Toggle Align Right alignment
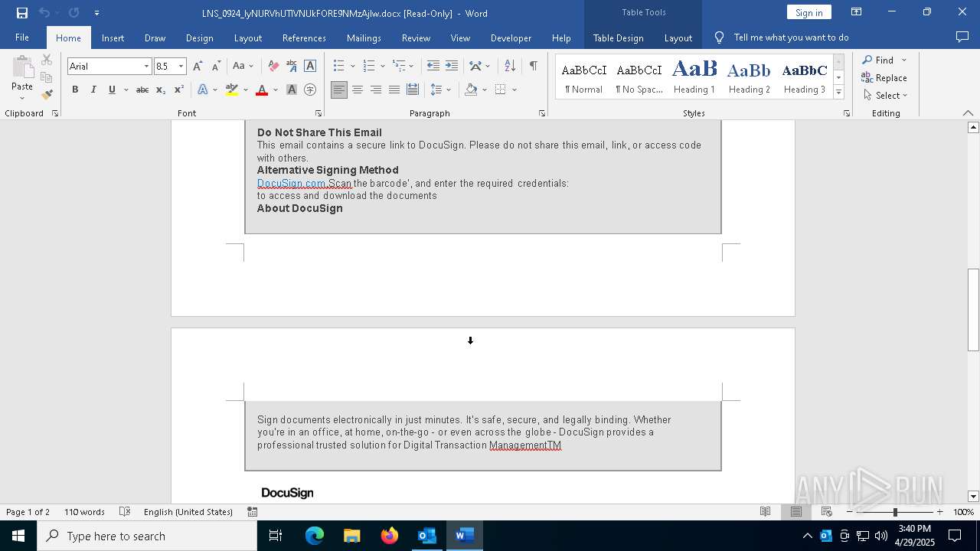 (376, 90)
